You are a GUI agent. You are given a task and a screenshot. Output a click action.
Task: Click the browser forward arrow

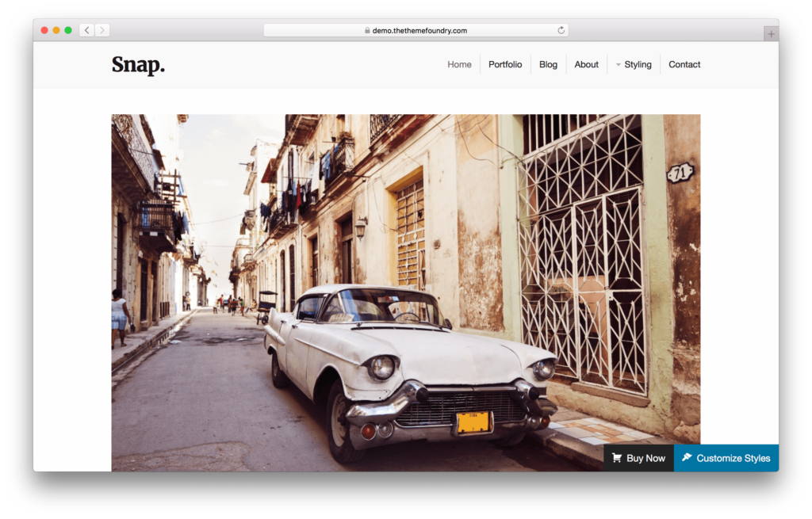point(102,31)
